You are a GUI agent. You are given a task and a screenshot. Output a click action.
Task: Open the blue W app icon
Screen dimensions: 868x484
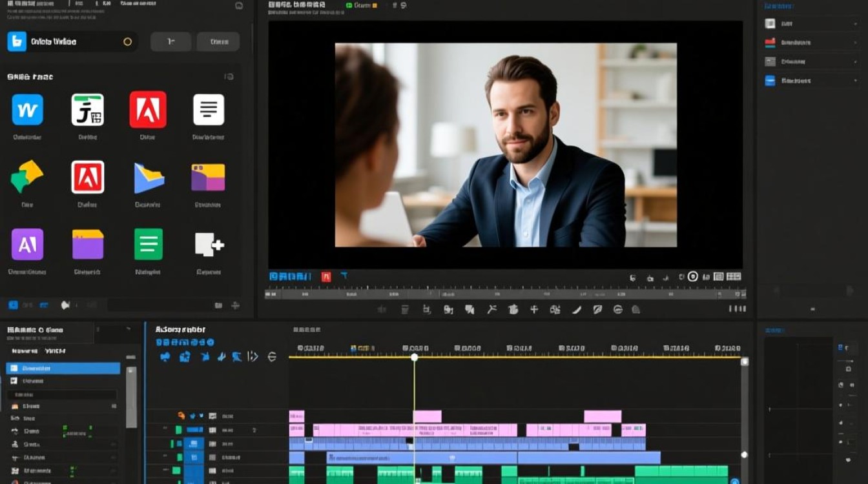tap(28, 110)
